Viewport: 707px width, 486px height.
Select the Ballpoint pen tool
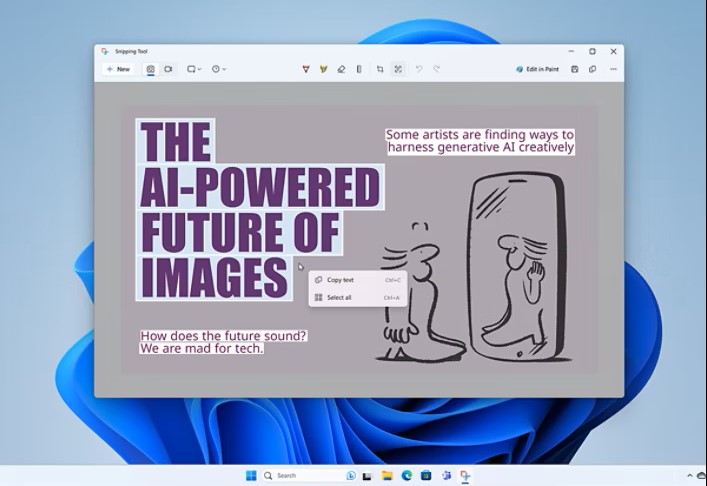pyautogui.click(x=306, y=69)
